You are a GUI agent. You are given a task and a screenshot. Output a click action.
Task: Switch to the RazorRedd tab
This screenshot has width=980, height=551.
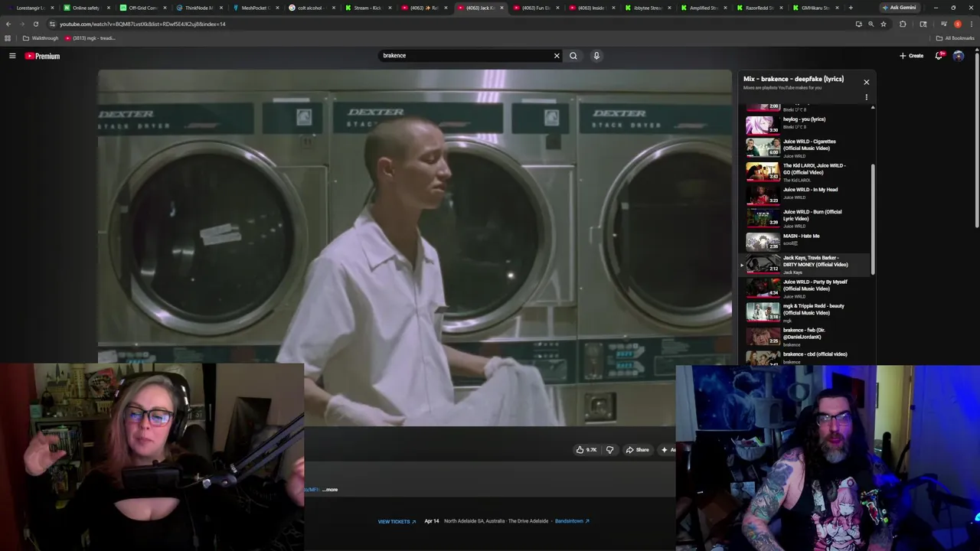click(759, 8)
